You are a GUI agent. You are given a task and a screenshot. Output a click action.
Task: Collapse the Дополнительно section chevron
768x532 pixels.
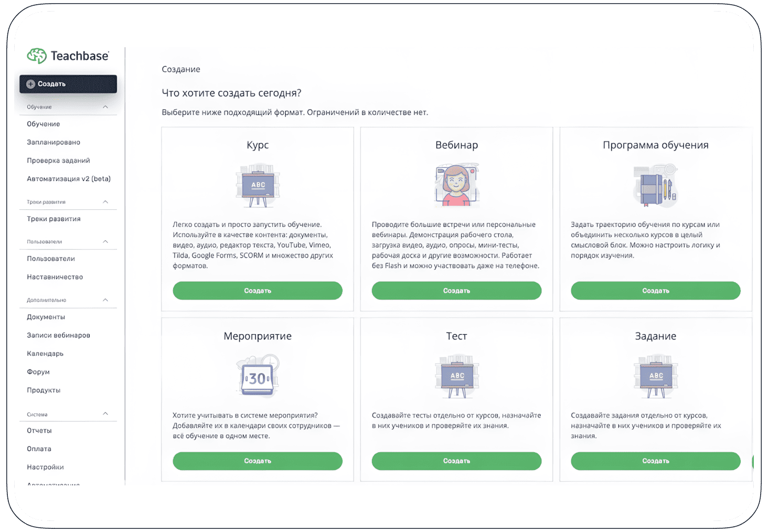coord(105,300)
